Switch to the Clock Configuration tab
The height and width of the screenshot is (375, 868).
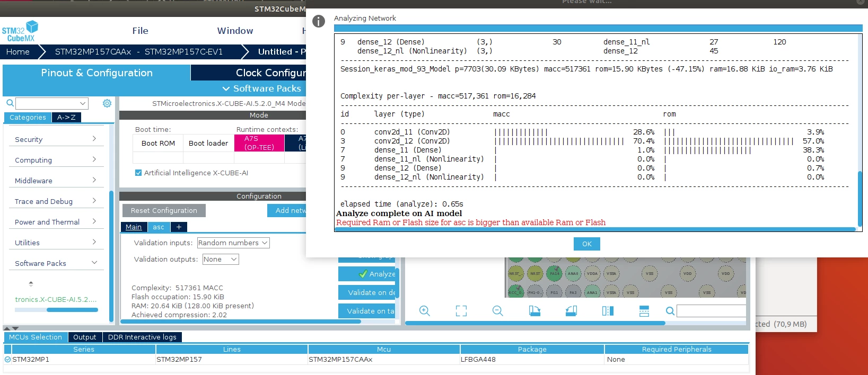coord(249,73)
